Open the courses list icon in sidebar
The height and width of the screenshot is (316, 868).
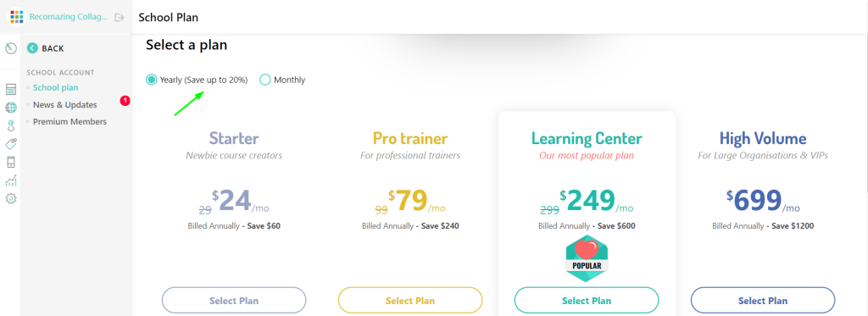coord(10,90)
